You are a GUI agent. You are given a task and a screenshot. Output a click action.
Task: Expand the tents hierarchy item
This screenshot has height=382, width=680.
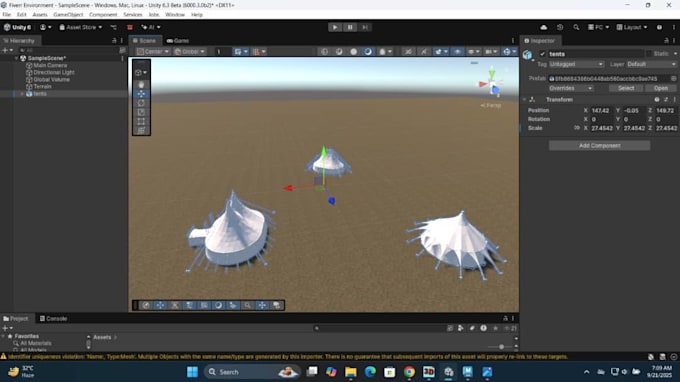[22, 94]
